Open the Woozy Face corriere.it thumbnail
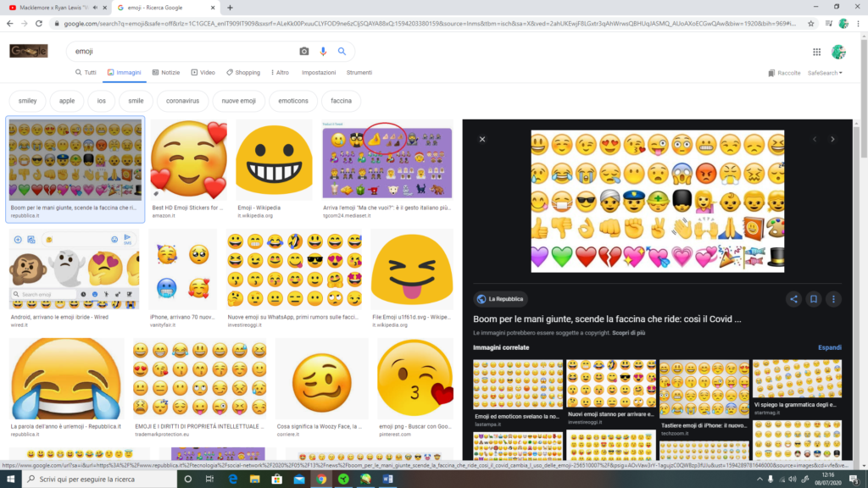The width and height of the screenshot is (868, 488). coord(321,379)
